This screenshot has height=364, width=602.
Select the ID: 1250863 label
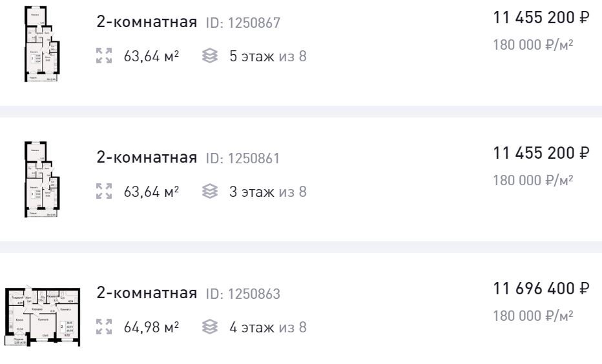click(243, 294)
